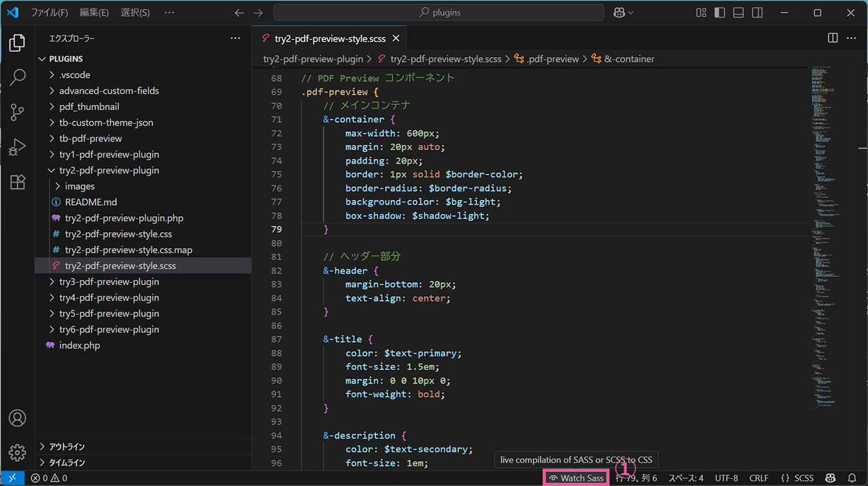The height and width of the screenshot is (486, 868).
Task: Click the remote window indicator in status bar
Action: [x=12, y=478]
